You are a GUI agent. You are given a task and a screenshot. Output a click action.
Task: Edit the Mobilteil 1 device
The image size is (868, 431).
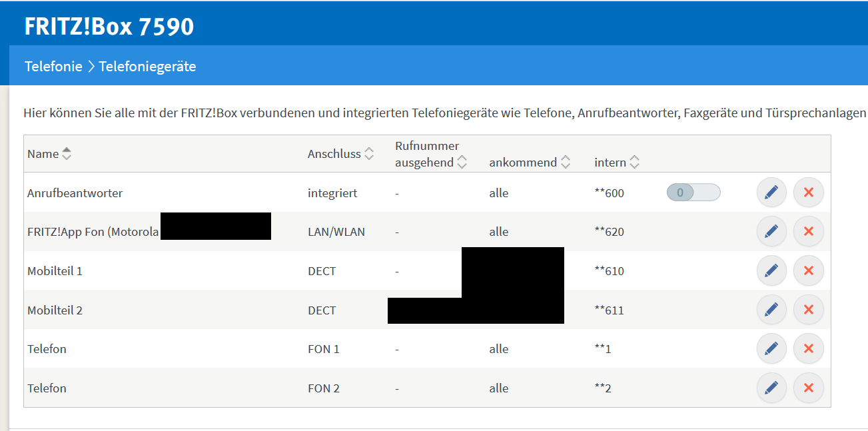click(771, 271)
